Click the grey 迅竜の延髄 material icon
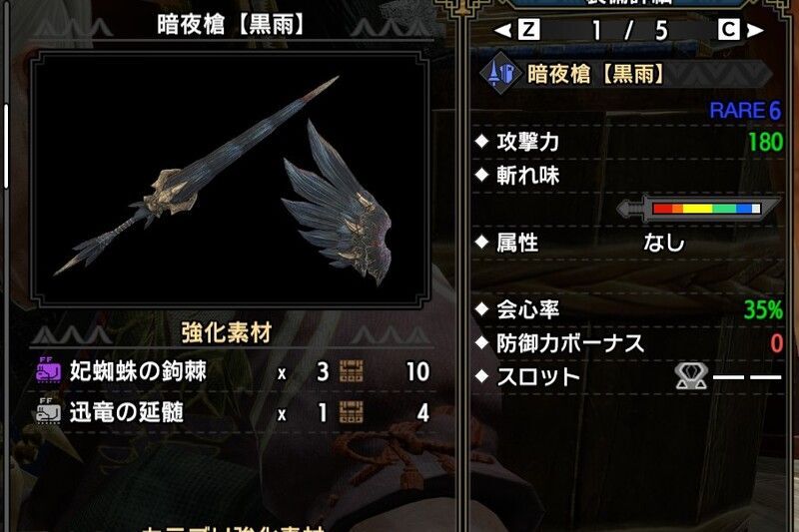The image size is (799, 532). click(48, 411)
